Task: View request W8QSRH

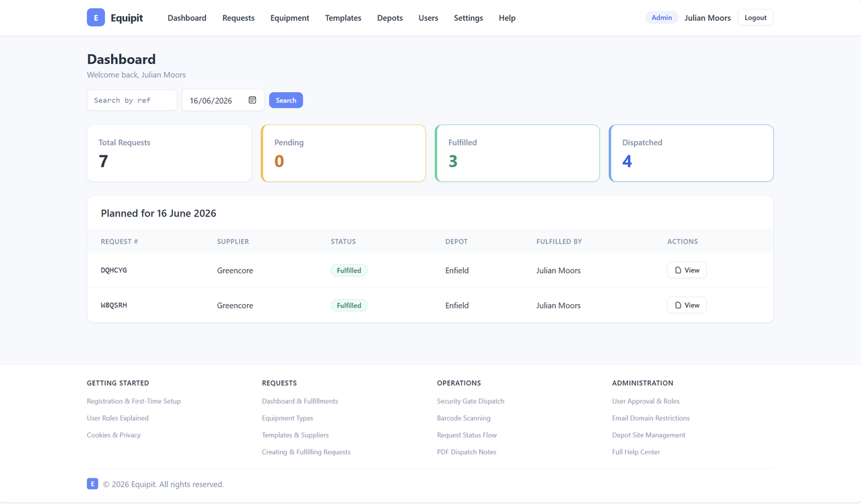Action: [x=687, y=305]
